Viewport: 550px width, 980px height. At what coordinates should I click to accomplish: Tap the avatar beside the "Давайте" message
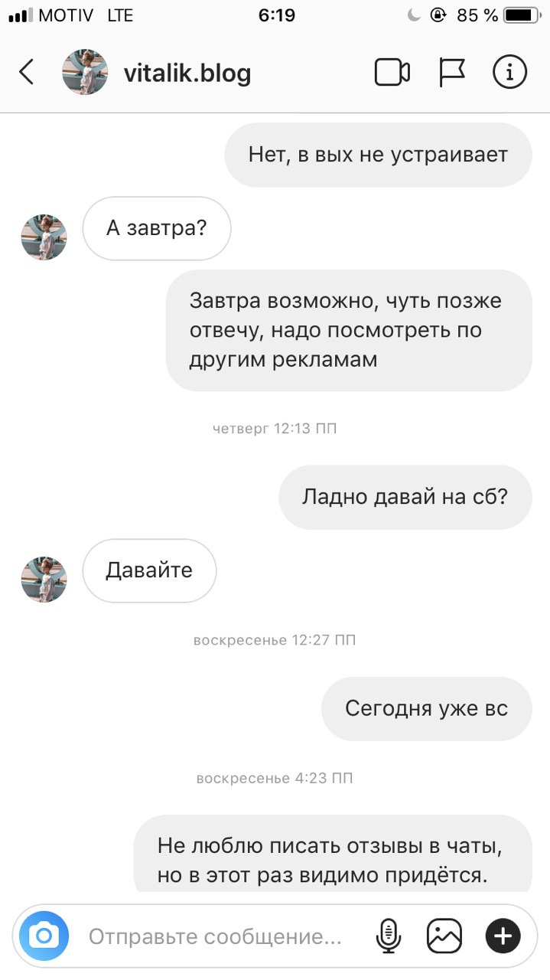(44, 580)
